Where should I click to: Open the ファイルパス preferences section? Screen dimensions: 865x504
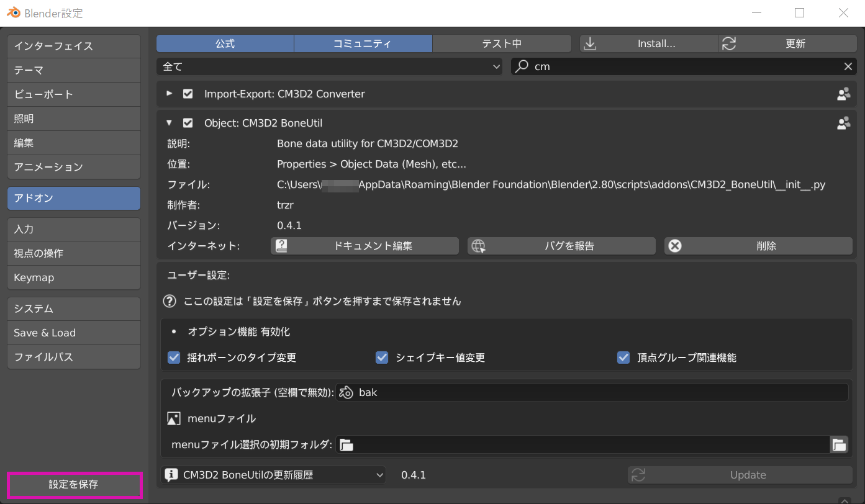coord(74,357)
